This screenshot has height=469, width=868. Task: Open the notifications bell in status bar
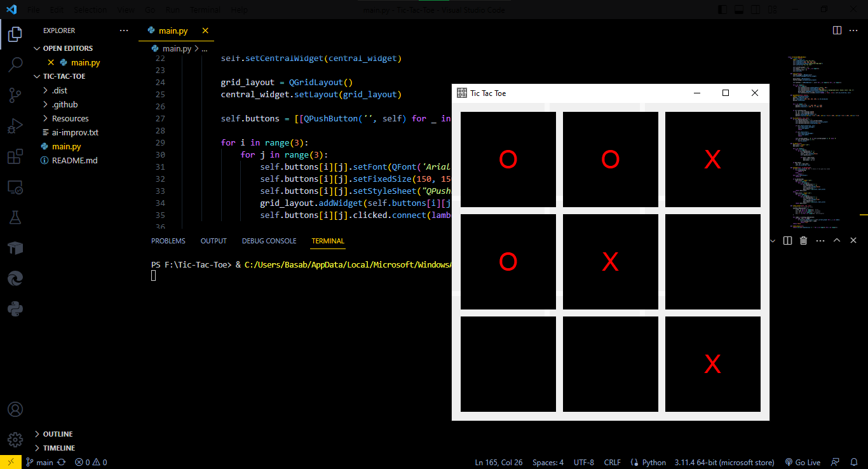pyautogui.click(x=853, y=462)
